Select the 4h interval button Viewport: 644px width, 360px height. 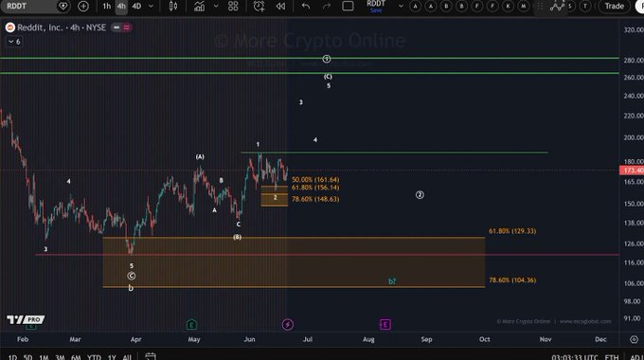click(x=121, y=7)
